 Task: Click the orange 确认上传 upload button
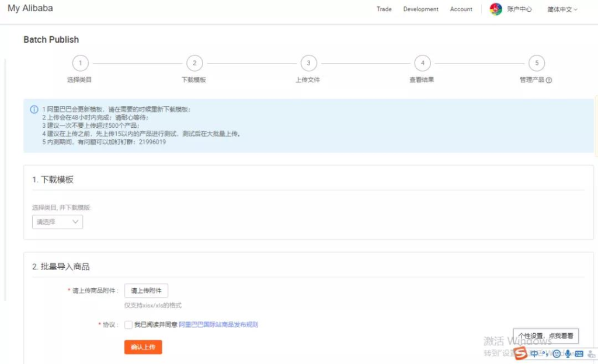(142, 346)
